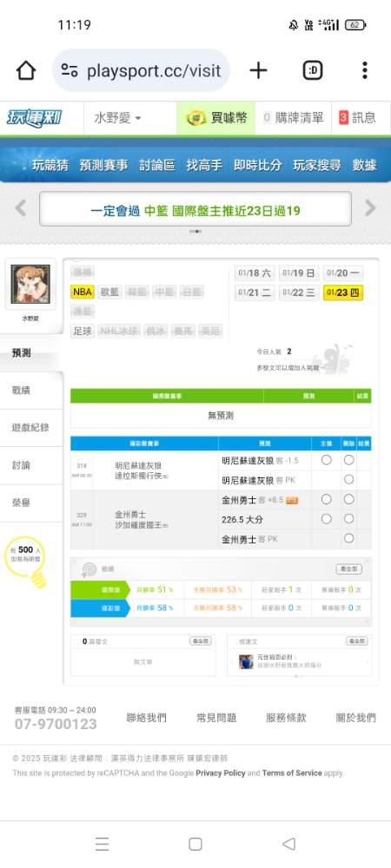The image size is (391, 868).
Task: Open 常見問題 footer link
Action: pyautogui.click(x=216, y=718)
